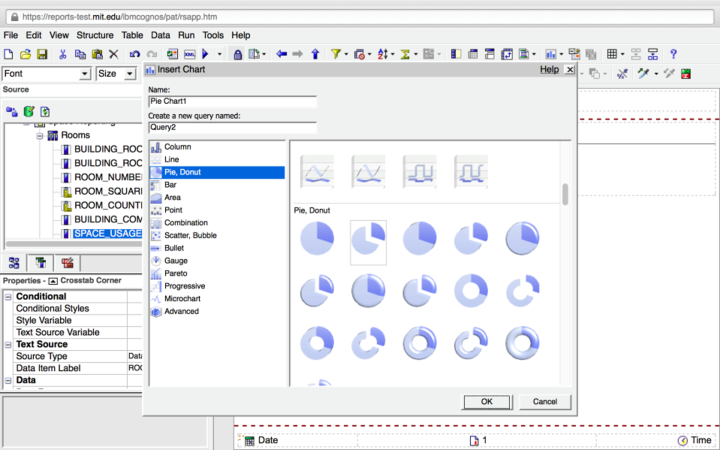Click the Lock page objects icon
Image resolution: width=720 pixels, height=450 pixels.
coord(238,54)
